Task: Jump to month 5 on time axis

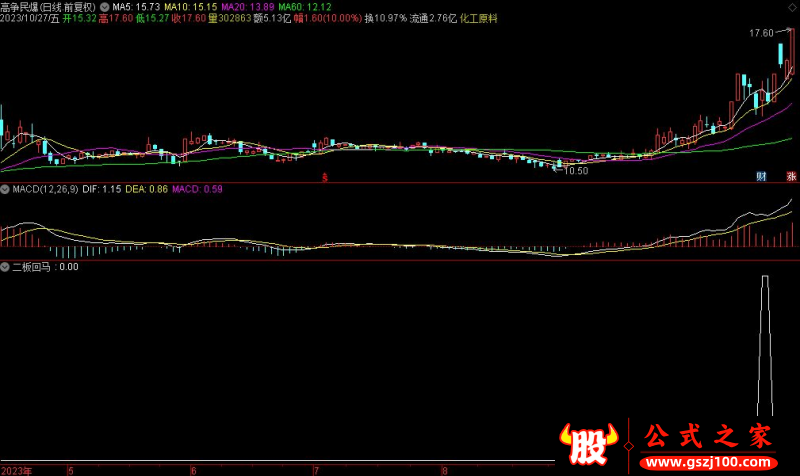Action: click(70, 471)
